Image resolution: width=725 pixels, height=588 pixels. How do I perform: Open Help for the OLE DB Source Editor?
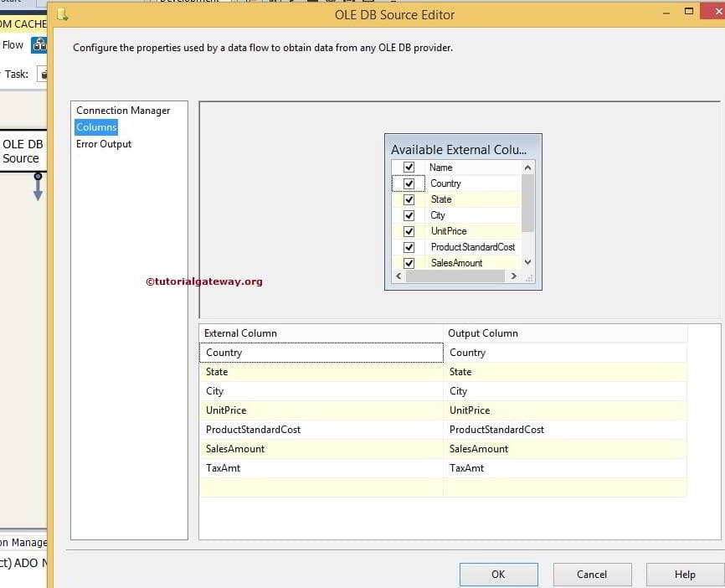pyautogui.click(x=685, y=575)
